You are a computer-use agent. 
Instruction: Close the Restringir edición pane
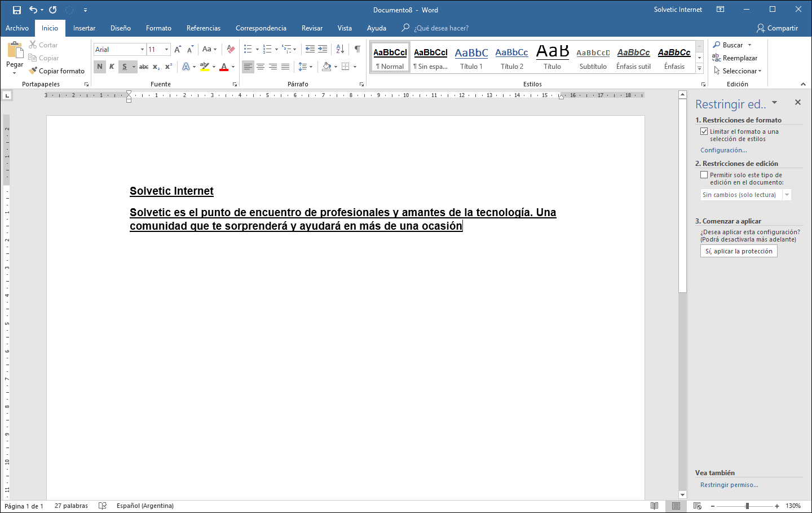point(798,102)
